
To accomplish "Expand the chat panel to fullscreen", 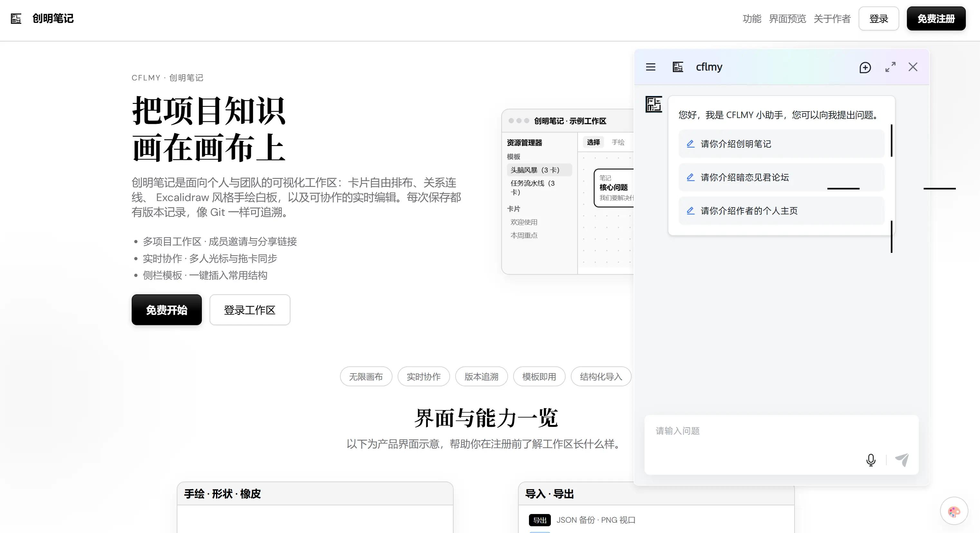I will (x=890, y=67).
